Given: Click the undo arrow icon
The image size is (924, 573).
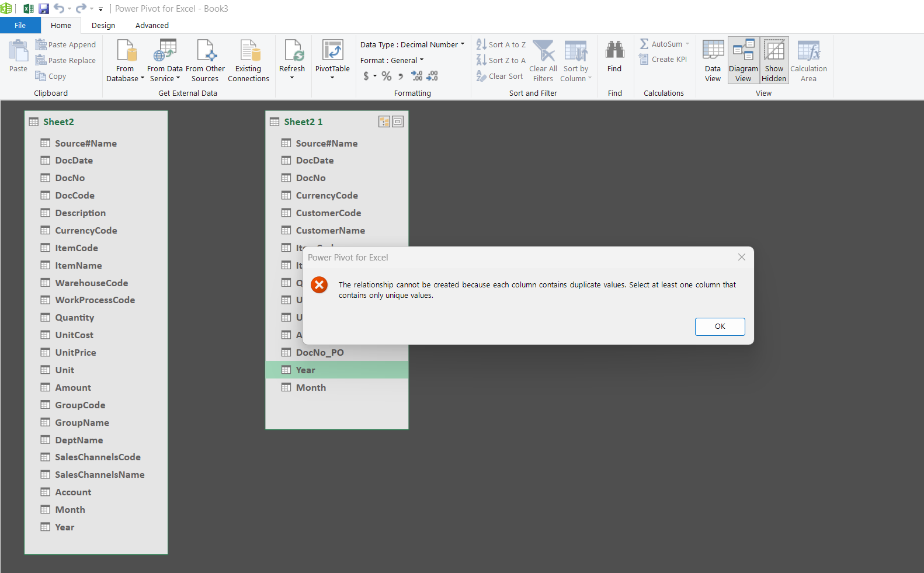Looking at the screenshot, I should pos(59,9).
